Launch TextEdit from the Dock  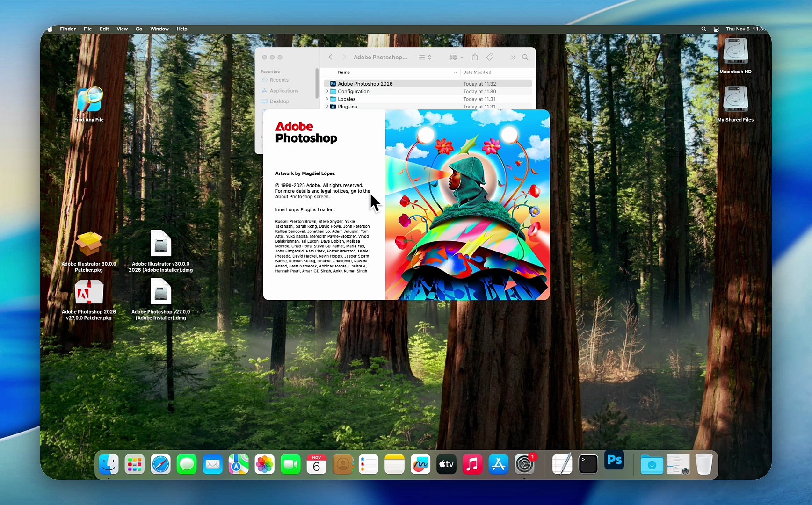562,464
